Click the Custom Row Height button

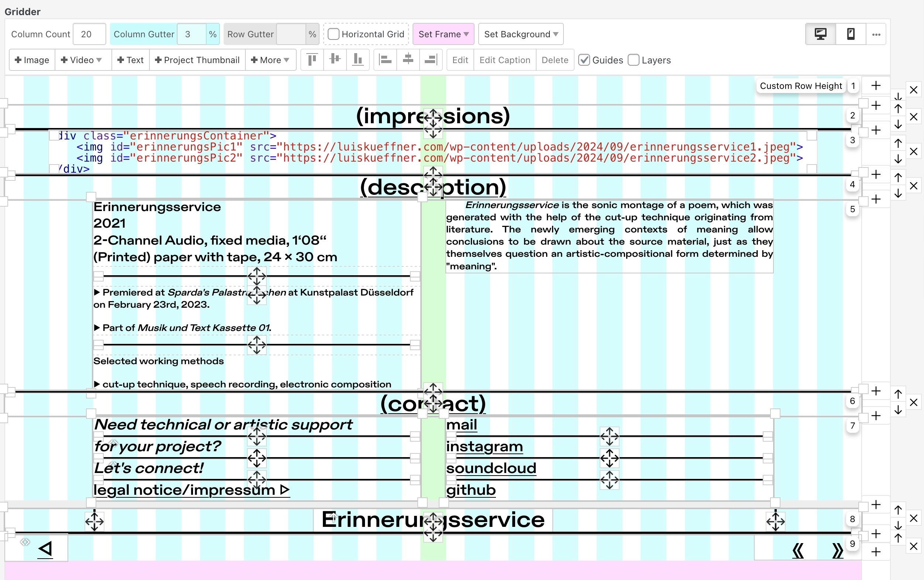(x=800, y=86)
